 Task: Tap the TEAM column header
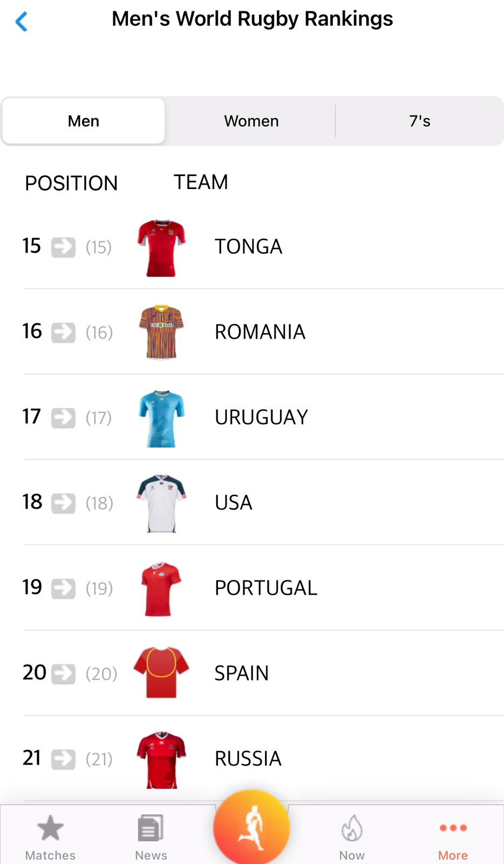coord(201,183)
